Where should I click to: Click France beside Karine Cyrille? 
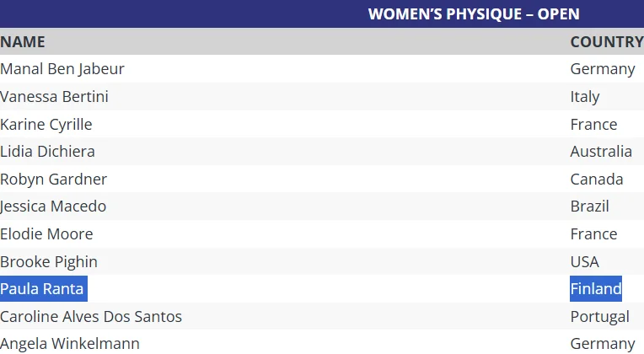593,125
